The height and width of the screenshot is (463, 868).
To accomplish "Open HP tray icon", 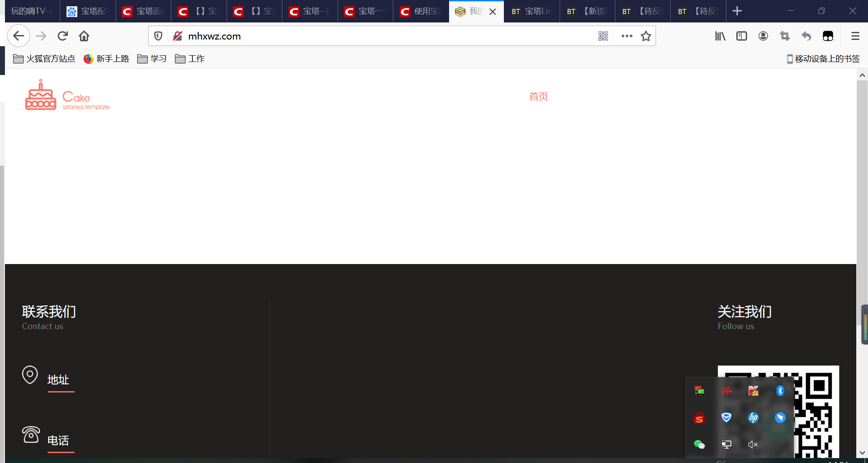I will point(753,418).
